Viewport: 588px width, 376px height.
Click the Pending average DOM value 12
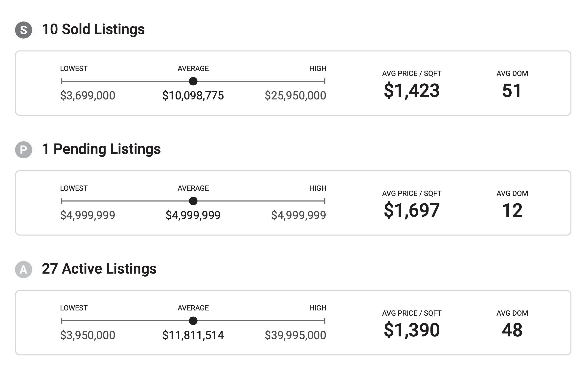[512, 210]
